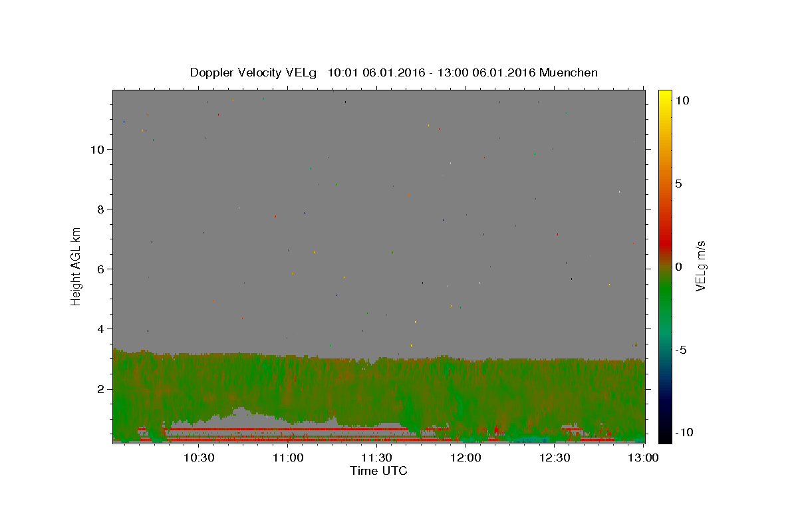Click the 11:00 time axis label
798x532 pixels.
click(287, 458)
